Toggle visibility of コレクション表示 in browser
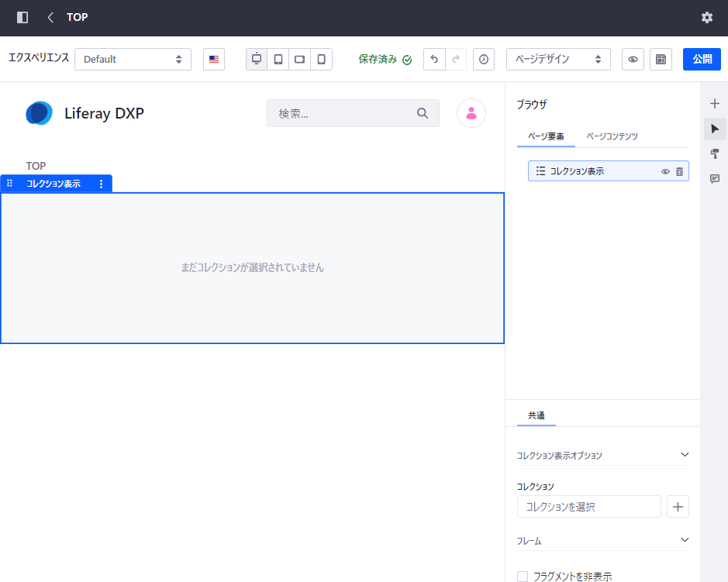Viewport: 728px width, 582px height. point(665,171)
